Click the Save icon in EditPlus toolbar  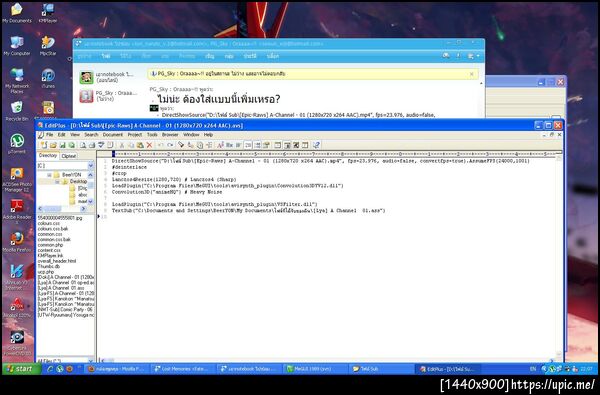pyautogui.click(x=62, y=145)
